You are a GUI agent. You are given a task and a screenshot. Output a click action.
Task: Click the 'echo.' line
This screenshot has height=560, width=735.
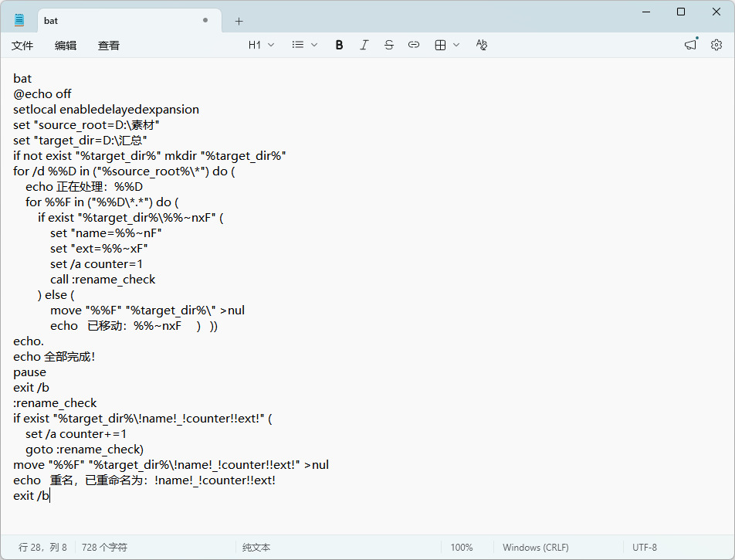click(x=29, y=341)
